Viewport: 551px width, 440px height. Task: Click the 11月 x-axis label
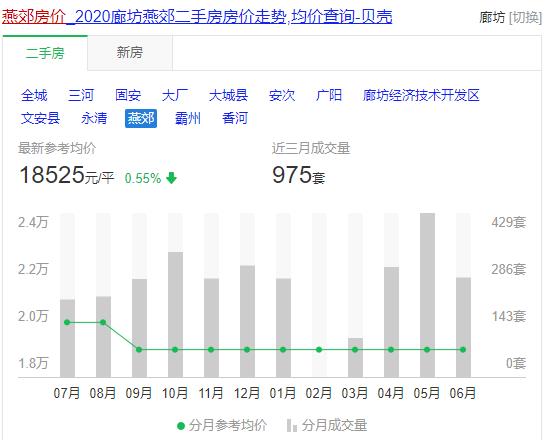click(x=211, y=393)
